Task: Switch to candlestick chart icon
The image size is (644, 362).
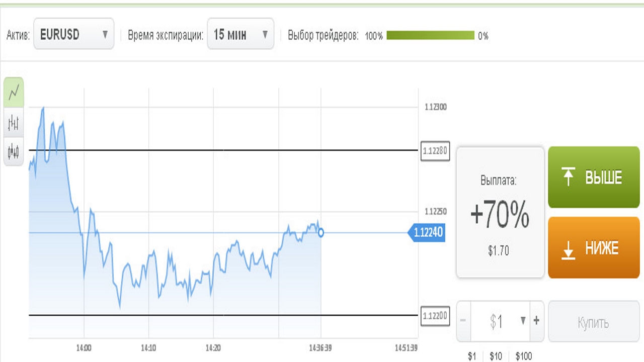Action: point(14,150)
